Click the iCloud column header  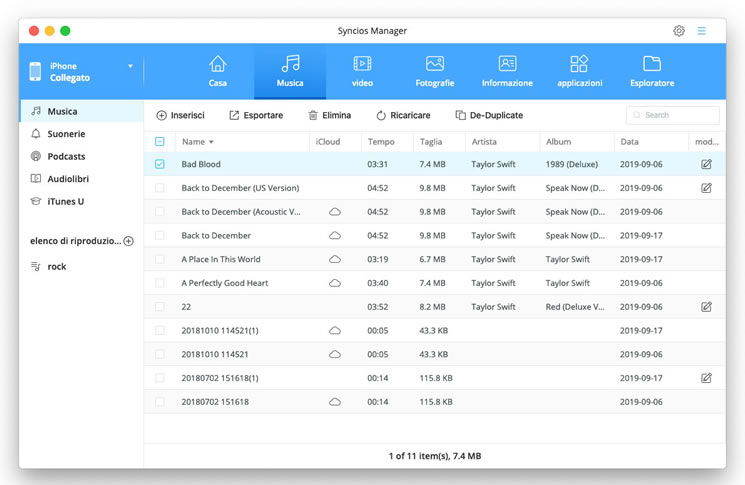[x=328, y=142]
